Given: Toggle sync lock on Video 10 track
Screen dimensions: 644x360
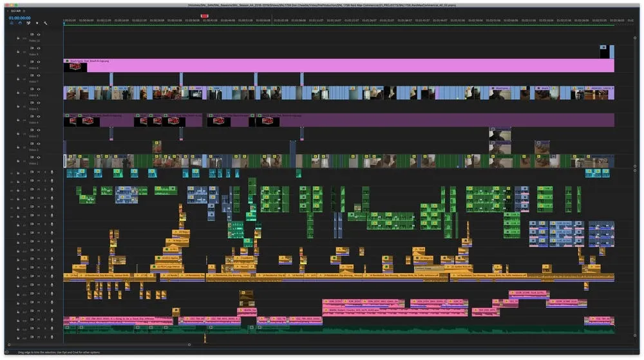Looking at the screenshot, I should (x=32, y=35).
